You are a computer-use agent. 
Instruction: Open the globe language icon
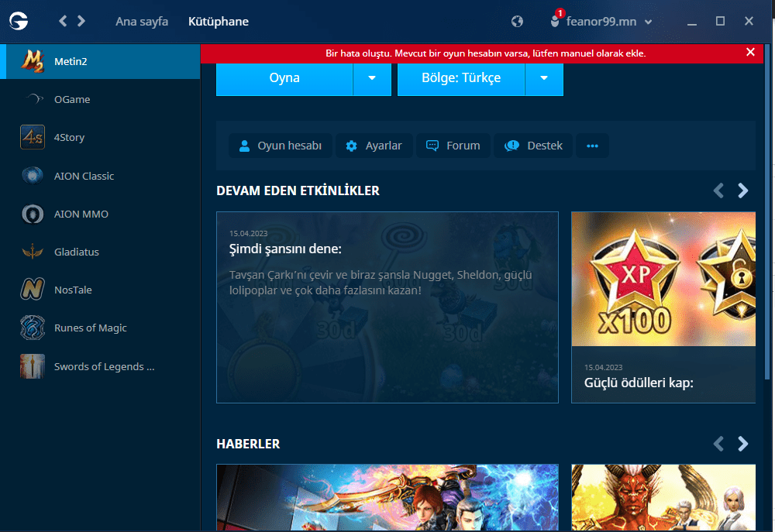click(517, 21)
